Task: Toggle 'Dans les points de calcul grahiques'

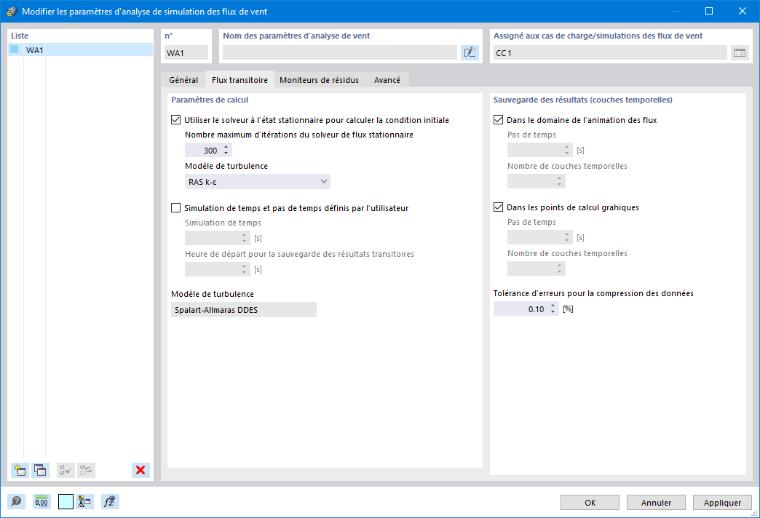Action: 498,207
